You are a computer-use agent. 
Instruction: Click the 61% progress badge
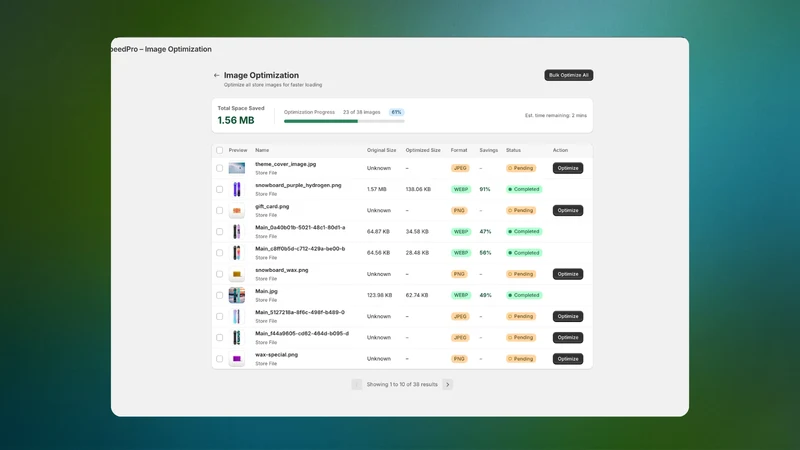coord(396,112)
